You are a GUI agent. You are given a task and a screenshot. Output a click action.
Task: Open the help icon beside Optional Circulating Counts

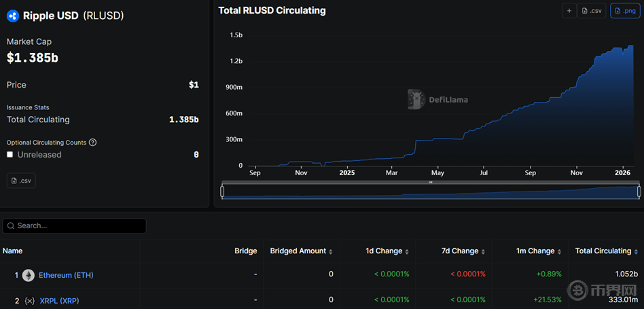(x=93, y=143)
